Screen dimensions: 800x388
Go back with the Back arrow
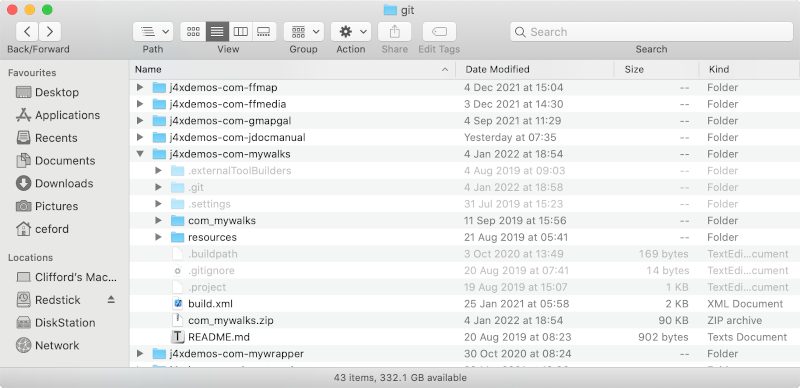tap(28, 32)
